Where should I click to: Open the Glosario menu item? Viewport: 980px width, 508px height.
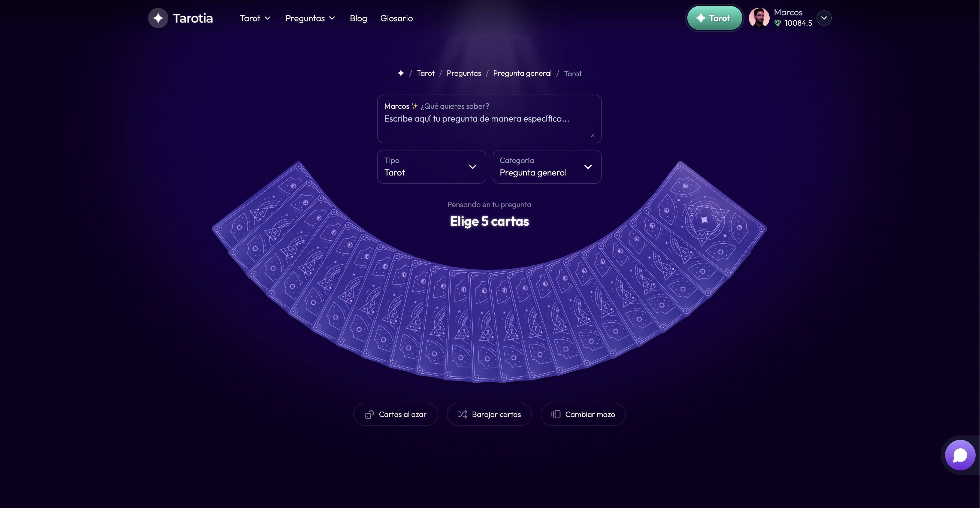click(397, 18)
